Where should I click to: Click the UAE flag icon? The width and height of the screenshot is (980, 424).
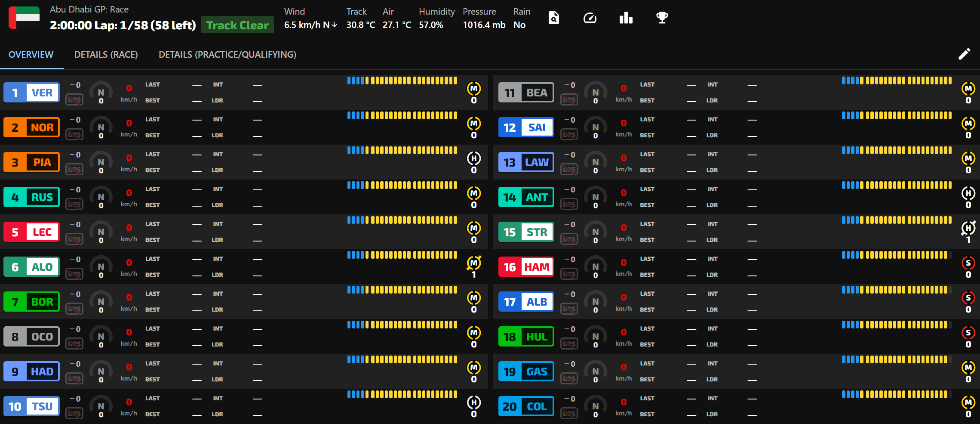coord(25,18)
